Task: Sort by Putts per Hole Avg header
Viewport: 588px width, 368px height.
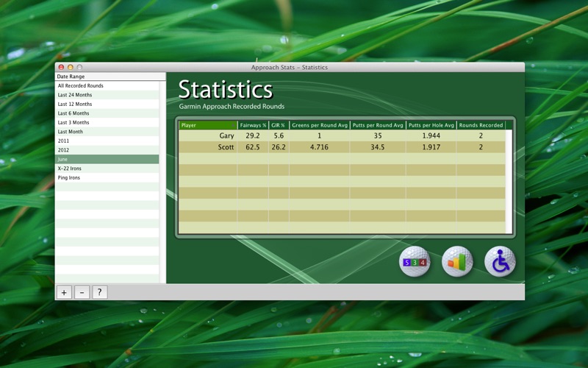Action: coord(431,125)
